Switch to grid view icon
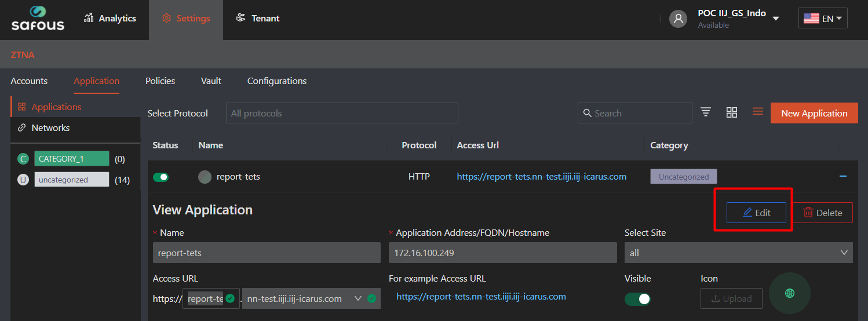This screenshot has height=321, width=868. (x=732, y=112)
